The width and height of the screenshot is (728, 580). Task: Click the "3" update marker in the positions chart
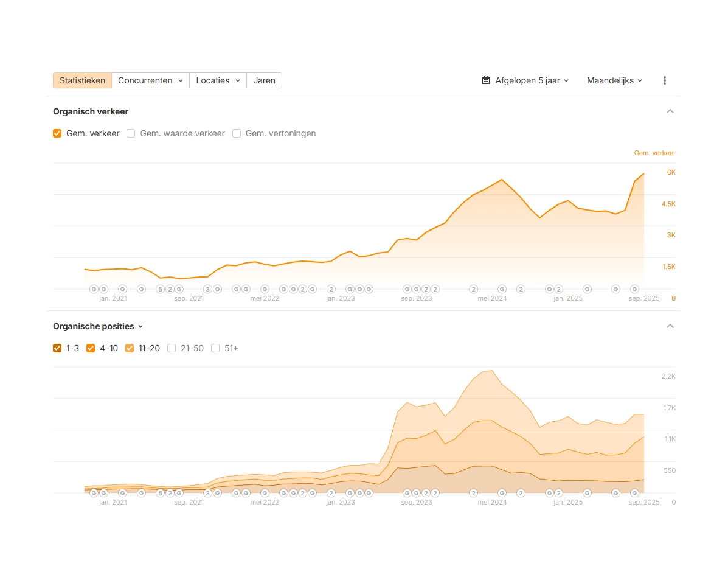(207, 493)
